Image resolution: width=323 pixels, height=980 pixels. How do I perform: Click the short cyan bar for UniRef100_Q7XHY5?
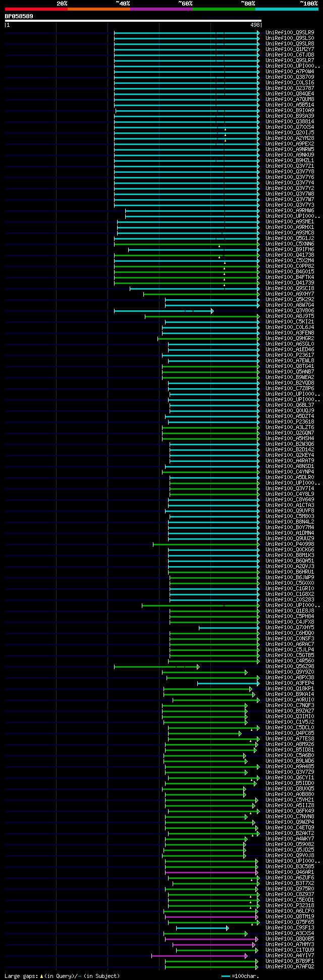[229, 628]
